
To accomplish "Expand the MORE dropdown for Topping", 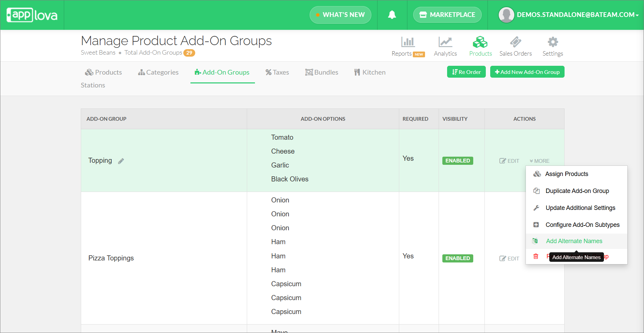I will tap(539, 161).
